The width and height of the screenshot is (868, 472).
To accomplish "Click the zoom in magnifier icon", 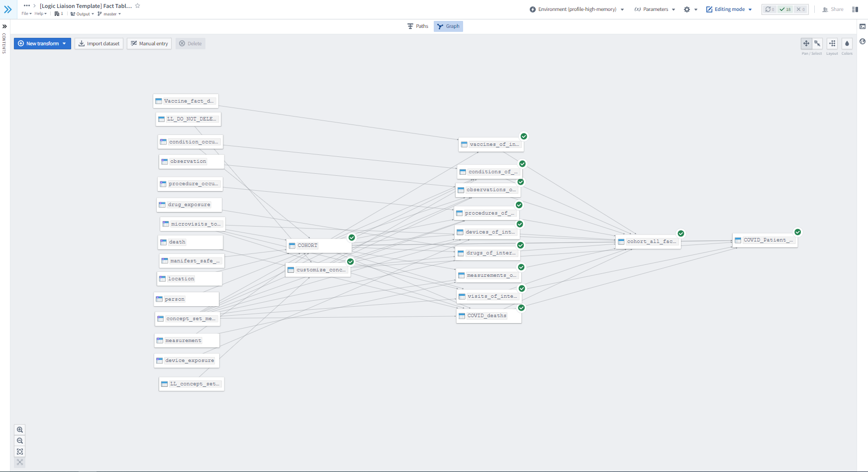I will pos(20,430).
